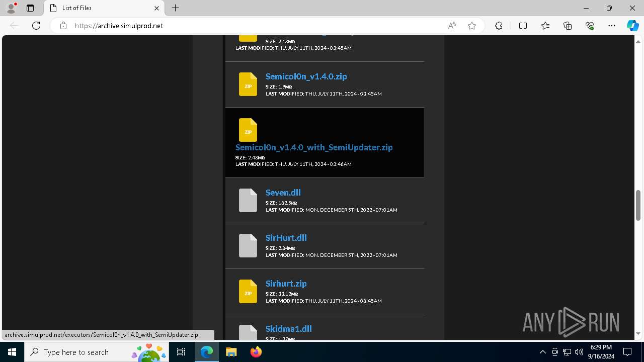Open Task View button
The height and width of the screenshot is (362, 644).
click(x=182, y=352)
